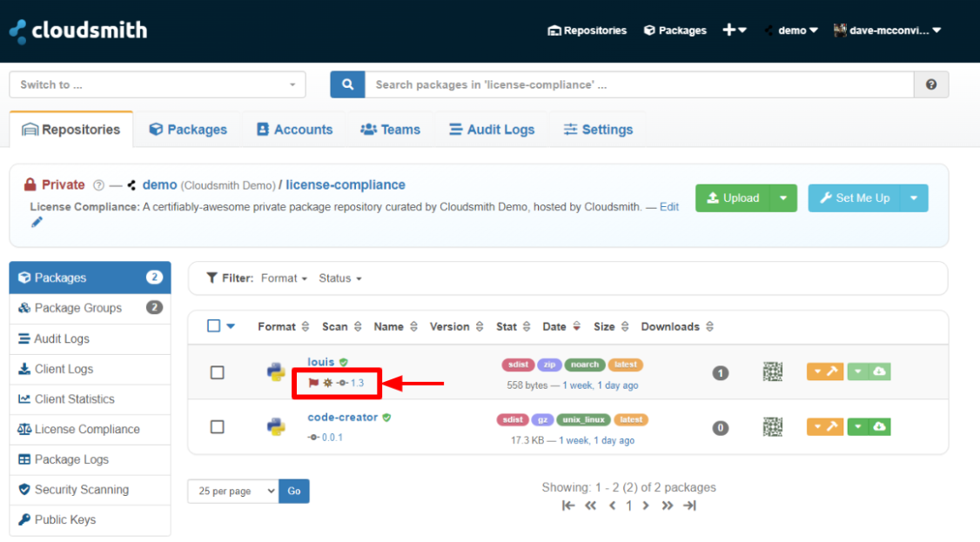Click the version 1.3 link
980x542 pixels.
pos(357,383)
